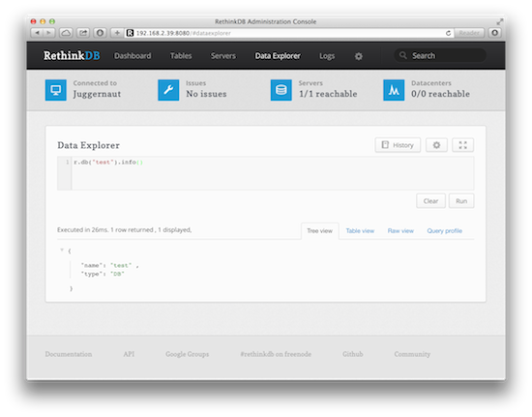Image resolution: width=532 pixels, height=417 pixels.
Task: Switch to the Table view tab
Action: pyautogui.click(x=360, y=230)
